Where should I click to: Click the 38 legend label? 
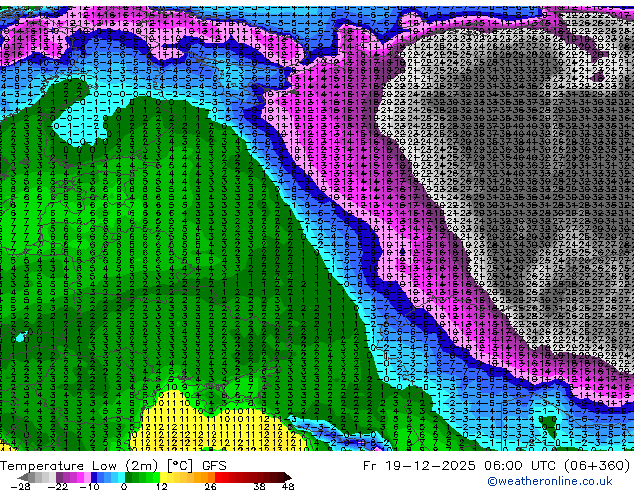[260, 486]
